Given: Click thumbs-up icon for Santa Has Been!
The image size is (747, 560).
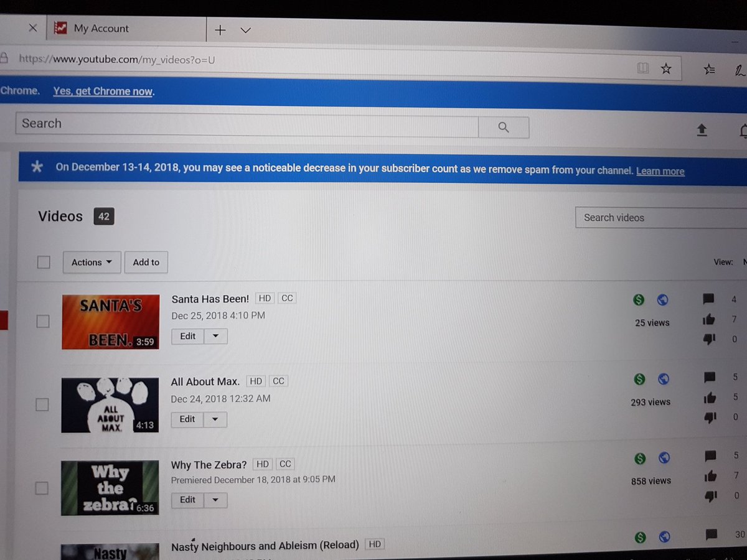Looking at the screenshot, I should (x=708, y=319).
